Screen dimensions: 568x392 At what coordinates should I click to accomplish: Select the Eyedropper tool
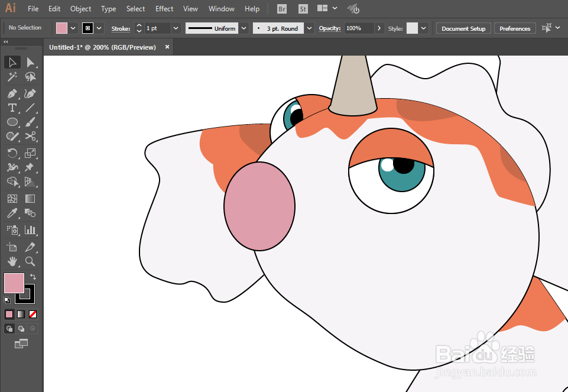tap(12, 213)
